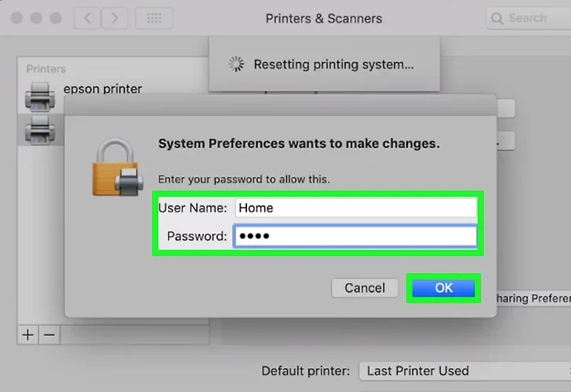This screenshot has width=571, height=392.
Task: Click the magnifying glass search icon
Action: 496,18
